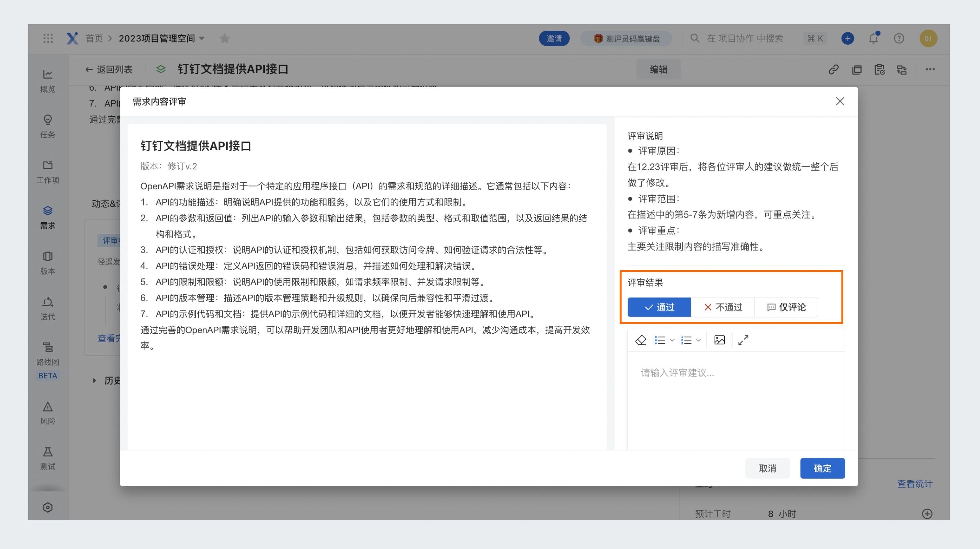980x549 pixels.
Task: Select 通过 as the review result
Action: point(659,307)
